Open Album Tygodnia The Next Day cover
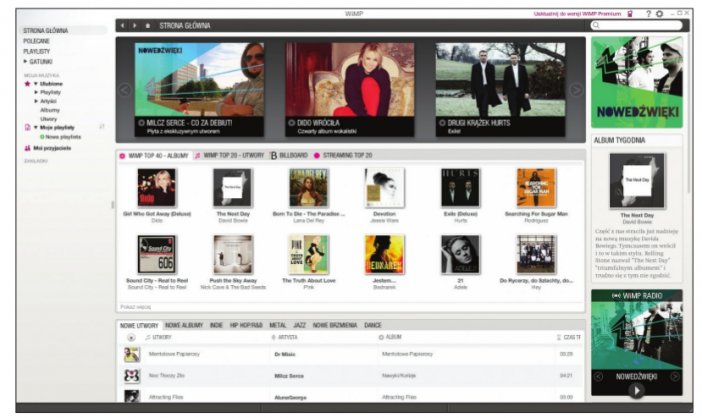The height and width of the screenshot is (418, 702). (x=637, y=180)
